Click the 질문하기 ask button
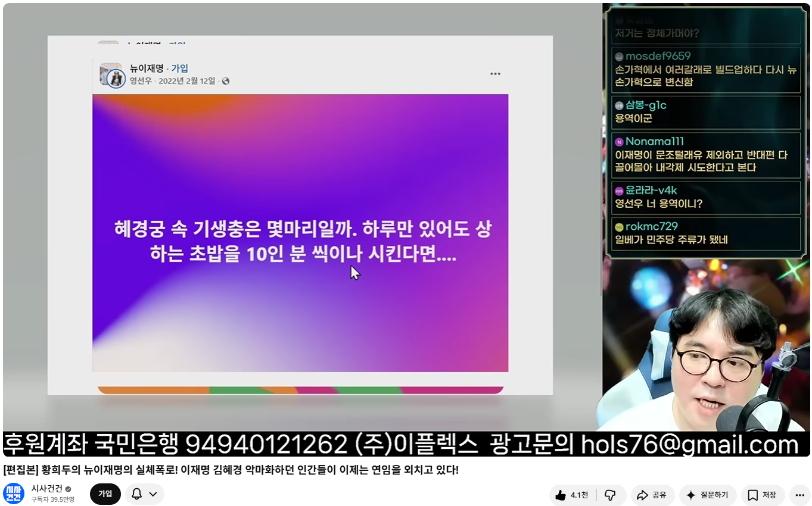812x506 pixels. point(708,495)
